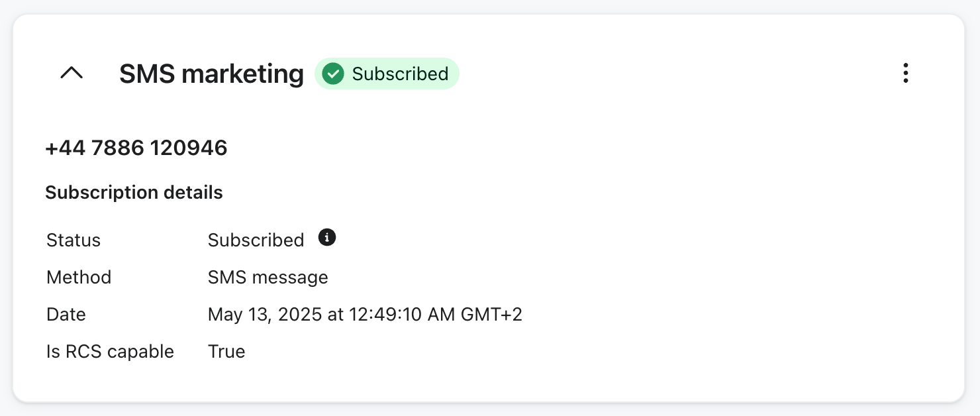This screenshot has height=416, width=980.
Task: Click the Subscribed status value
Action: [x=256, y=240]
